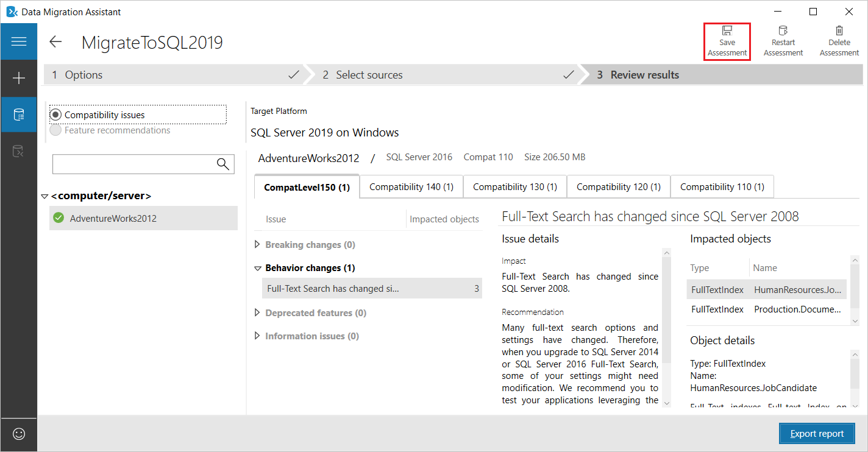Minimize the application window
The image size is (868, 452).
[777, 12]
